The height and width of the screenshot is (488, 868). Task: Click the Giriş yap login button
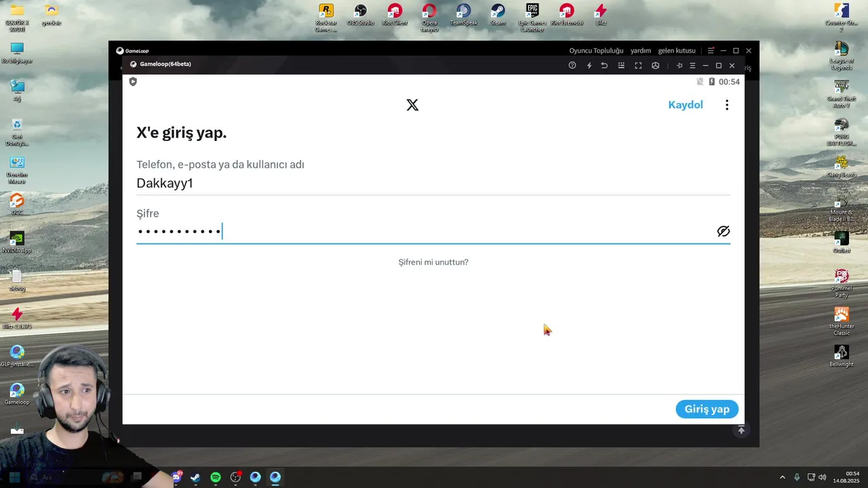click(707, 409)
